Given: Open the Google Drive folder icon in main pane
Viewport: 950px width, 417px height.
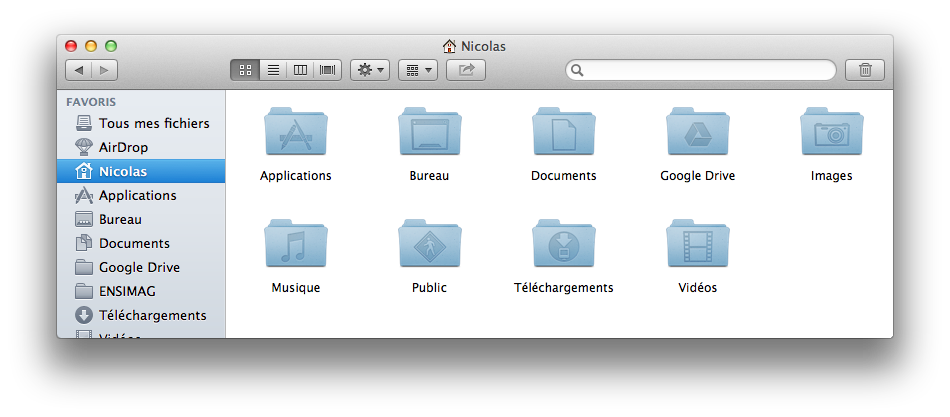Looking at the screenshot, I should [697, 133].
